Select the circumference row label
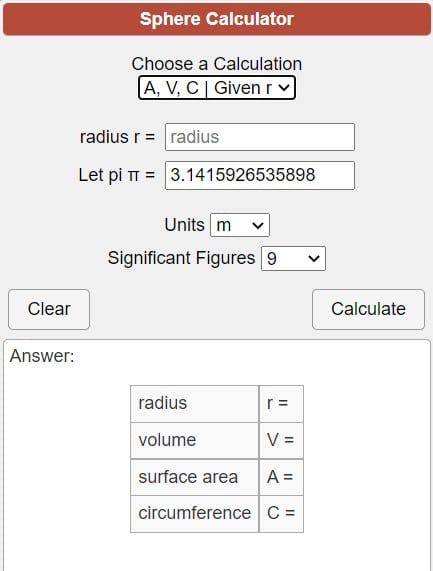 (x=194, y=513)
